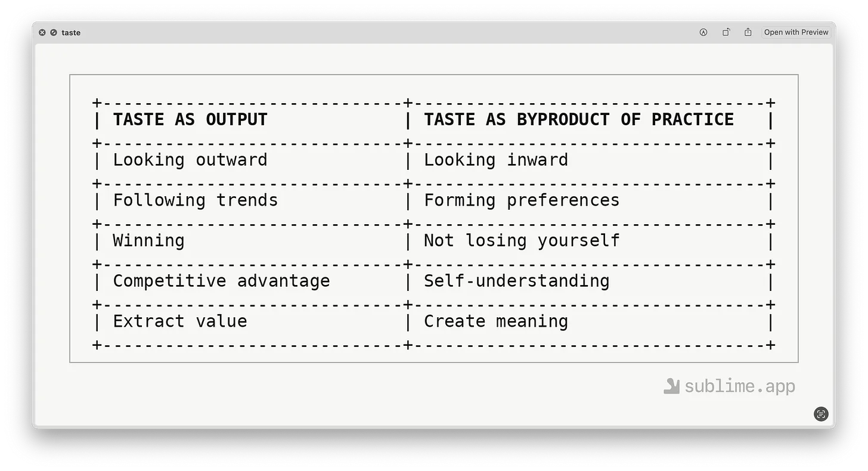Click the Sublime logo glyph in the watermark

(x=671, y=386)
